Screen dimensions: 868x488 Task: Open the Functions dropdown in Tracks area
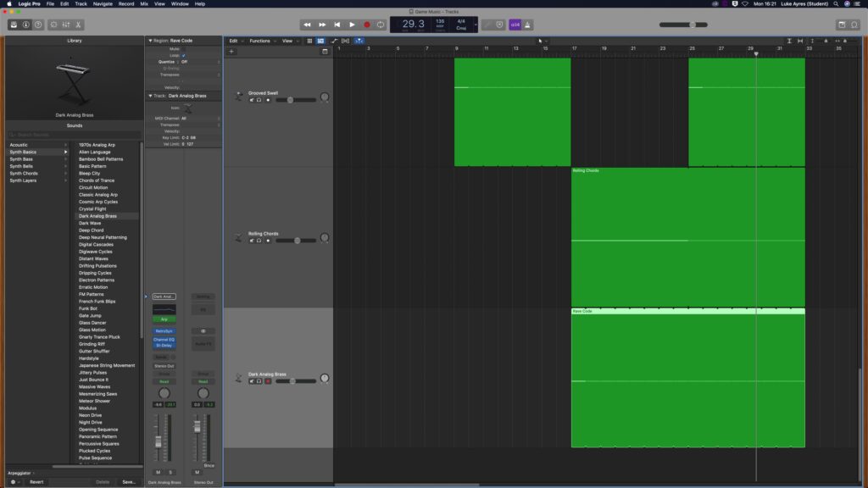coord(262,41)
